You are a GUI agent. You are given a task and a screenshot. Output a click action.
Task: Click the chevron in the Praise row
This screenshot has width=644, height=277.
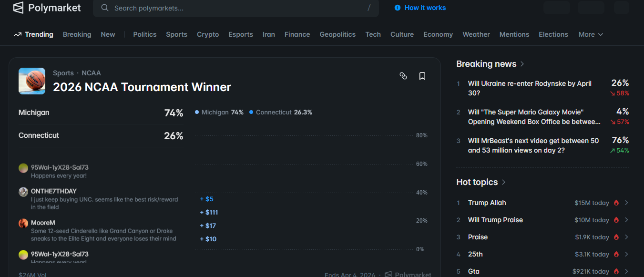(x=626, y=237)
